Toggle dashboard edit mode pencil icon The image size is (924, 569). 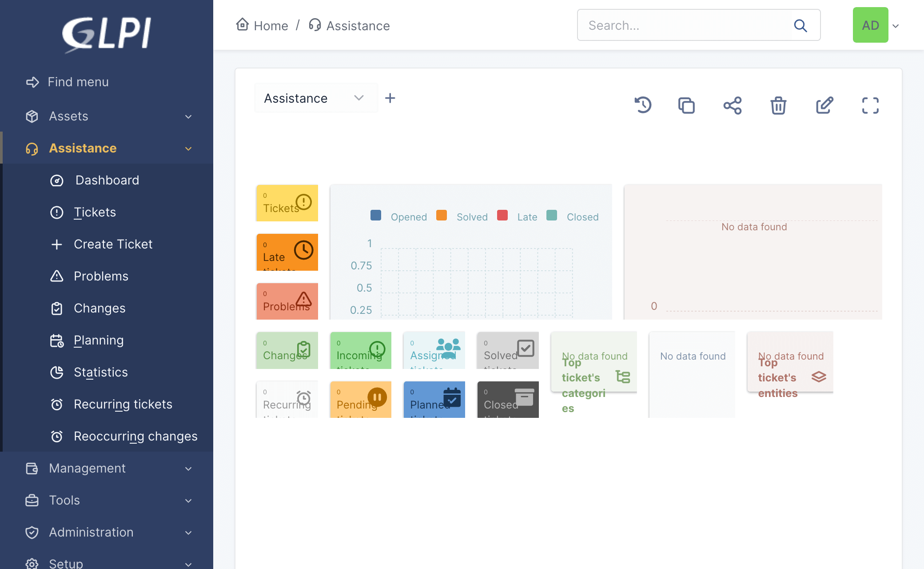pos(824,105)
